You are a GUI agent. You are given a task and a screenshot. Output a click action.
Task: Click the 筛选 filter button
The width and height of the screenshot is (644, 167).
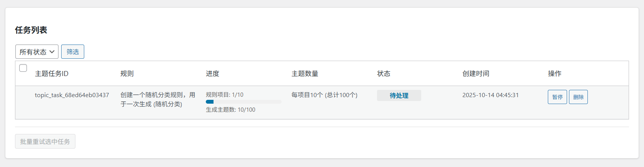click(73, 52)
